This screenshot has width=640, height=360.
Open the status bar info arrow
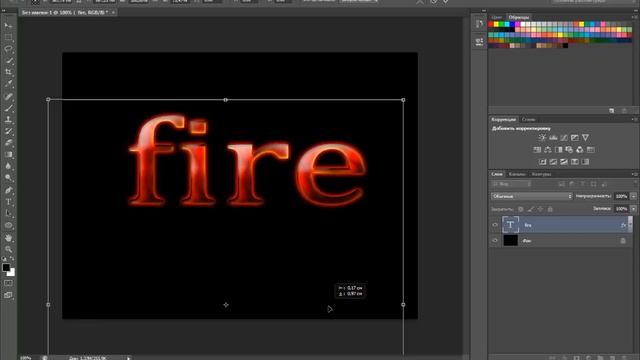[x=128, y=358]
